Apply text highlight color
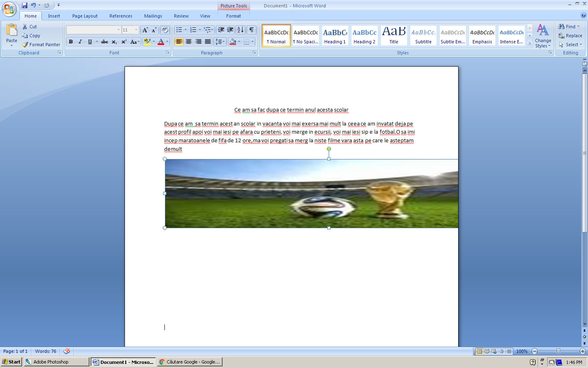The width and height of the screenshot is (588, 368). point(147,42)
